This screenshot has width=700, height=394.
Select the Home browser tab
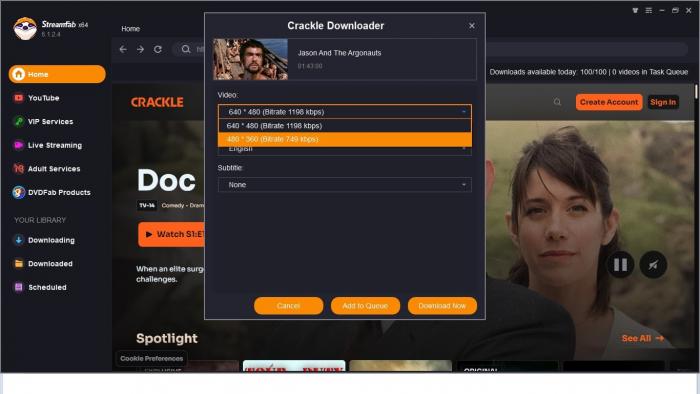pos(130,29)
